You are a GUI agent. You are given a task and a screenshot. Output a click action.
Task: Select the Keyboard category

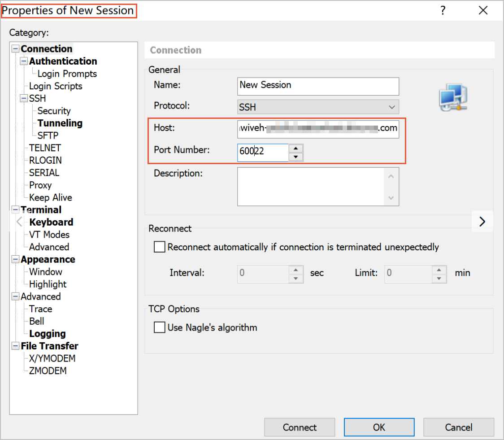pyautogui.click(x=52, y=222)
